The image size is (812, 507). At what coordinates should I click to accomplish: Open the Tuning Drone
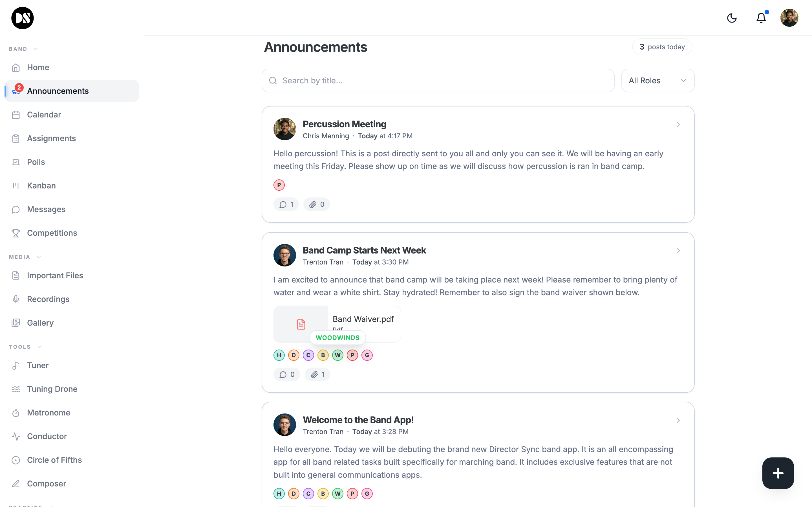click(52, 389)
